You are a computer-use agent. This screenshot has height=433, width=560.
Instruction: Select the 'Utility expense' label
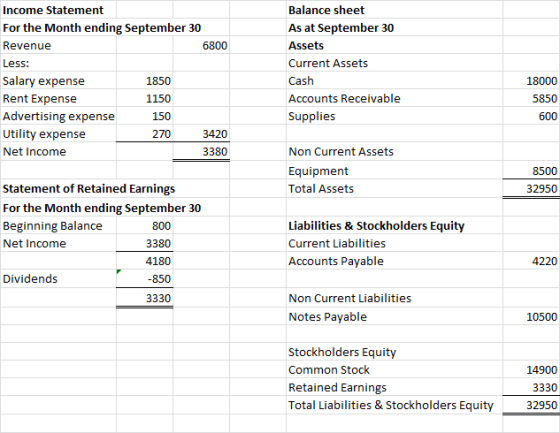pyautogui.click(x=44, y=134)
